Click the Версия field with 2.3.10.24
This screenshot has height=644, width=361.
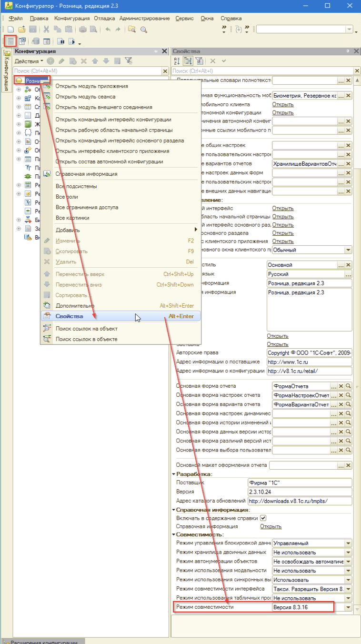[x=299, y=492]
